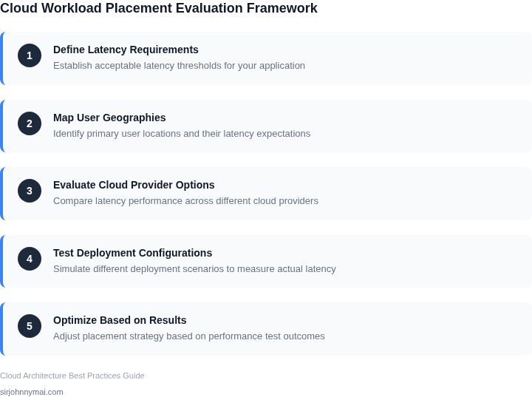This screenshot has height=397, width=532.
Task: Select the Test Deployment Configurations title
Action: 133,253
